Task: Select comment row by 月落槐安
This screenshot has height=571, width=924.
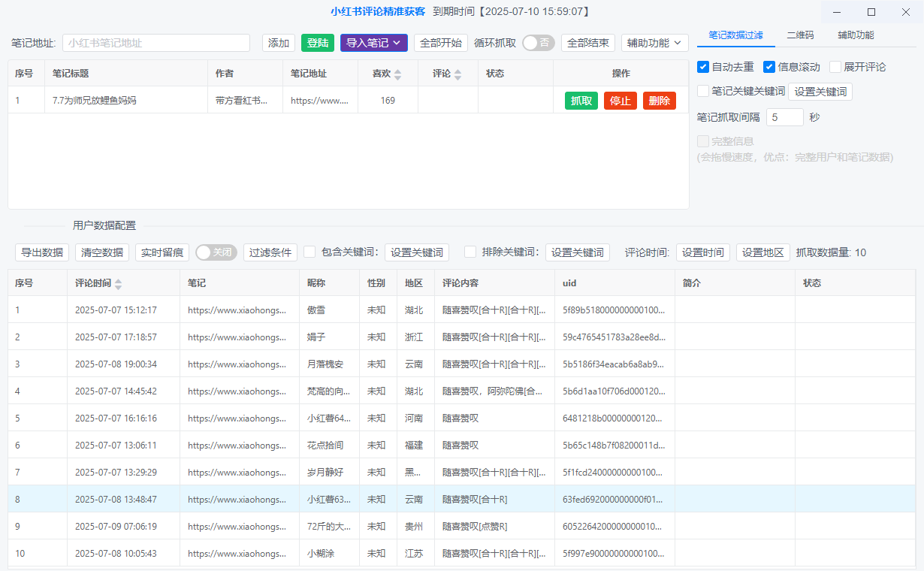Action: point(461,364)
